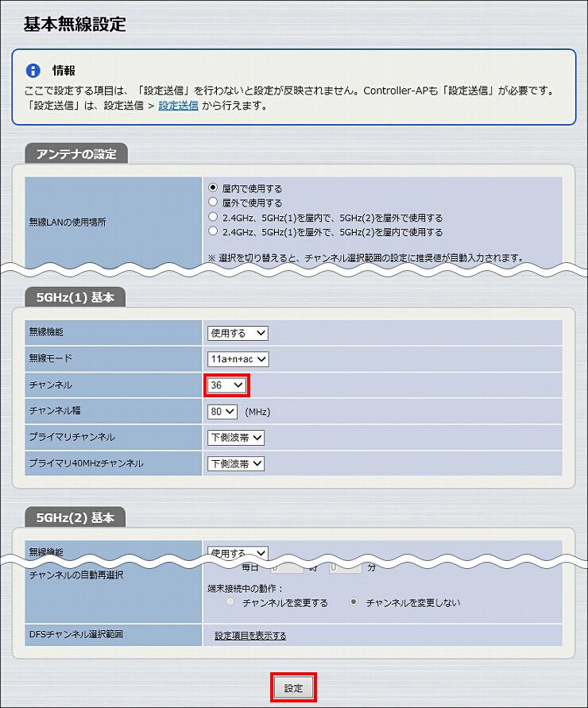Click the チャンネルの自動再選択 label

[x=75, y=575]
